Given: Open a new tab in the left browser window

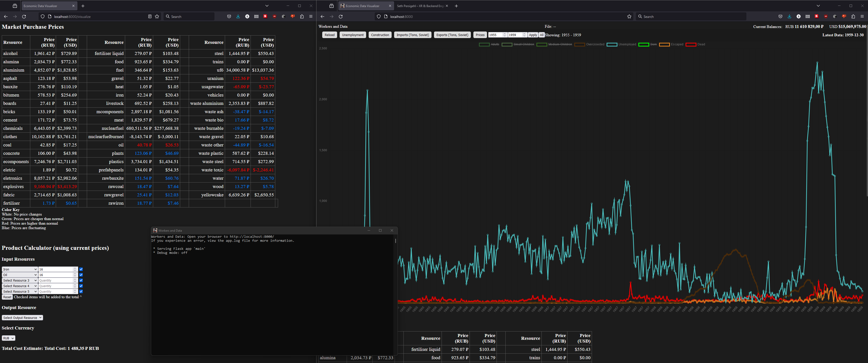Looking at the screenshot, I should coord(83,6).
